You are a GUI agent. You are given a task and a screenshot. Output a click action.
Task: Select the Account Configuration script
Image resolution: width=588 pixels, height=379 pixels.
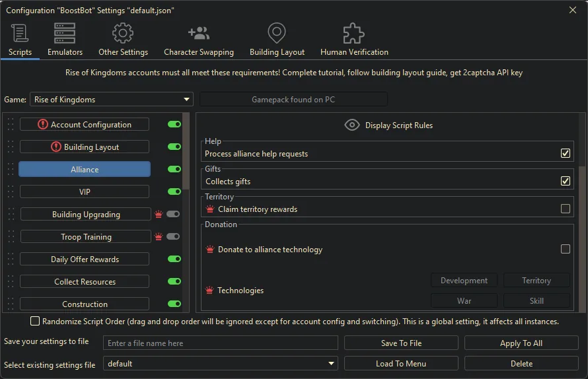click(85, 124)
